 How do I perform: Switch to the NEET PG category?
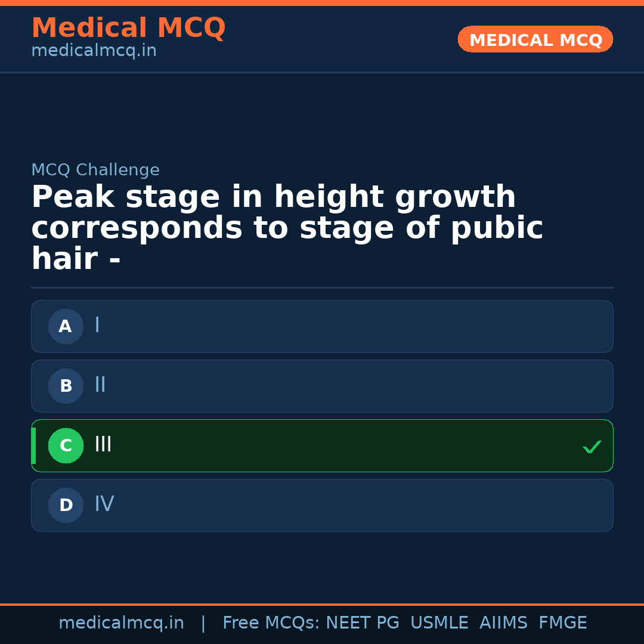click(x=362, y=623)
